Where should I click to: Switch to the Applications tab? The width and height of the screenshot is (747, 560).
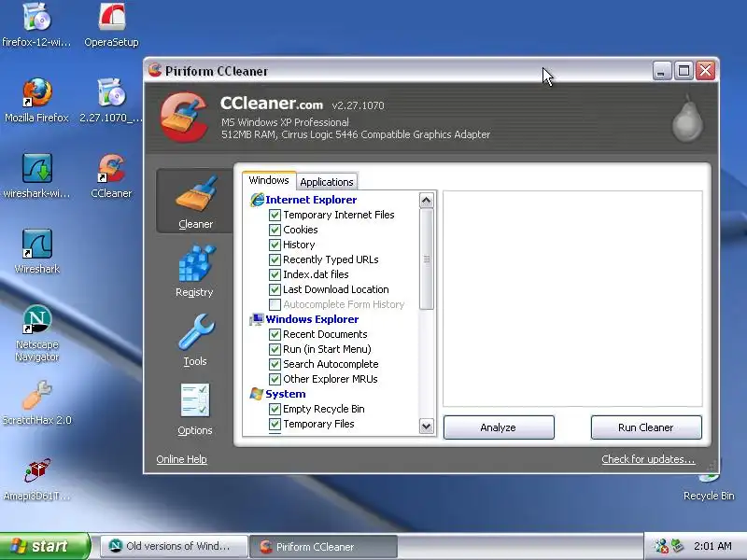(x=327, y=182)
